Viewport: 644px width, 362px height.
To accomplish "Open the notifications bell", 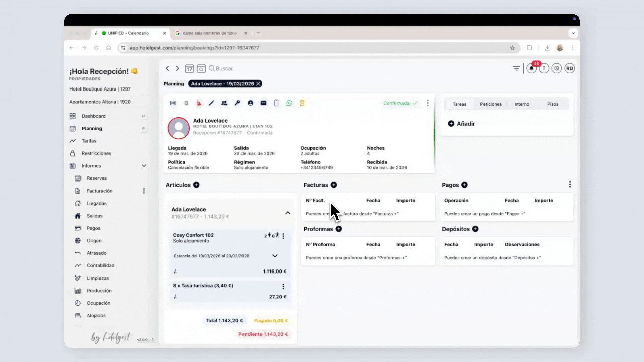I will (531, 69).
